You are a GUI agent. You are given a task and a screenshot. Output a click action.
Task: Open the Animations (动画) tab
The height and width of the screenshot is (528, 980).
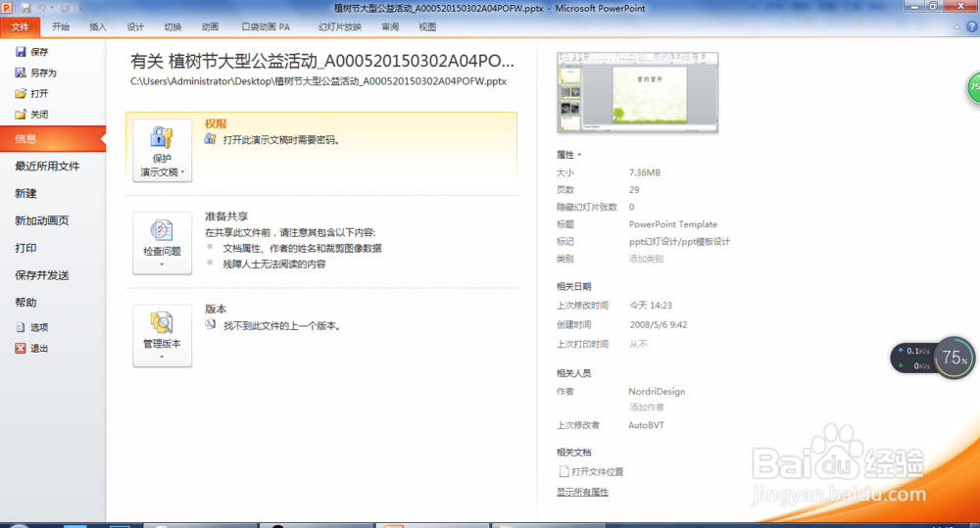coord(210,26)
